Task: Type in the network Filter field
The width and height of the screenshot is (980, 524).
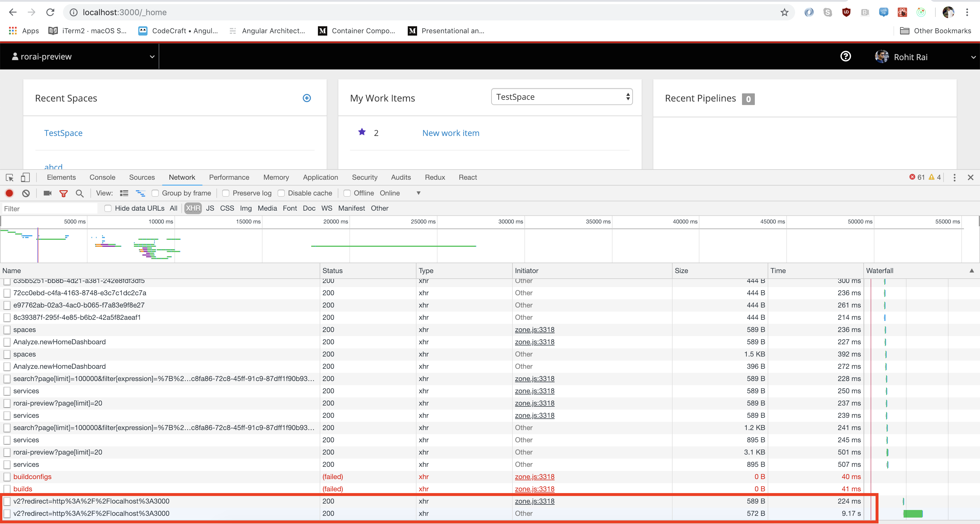Action: tap(50, 209)
